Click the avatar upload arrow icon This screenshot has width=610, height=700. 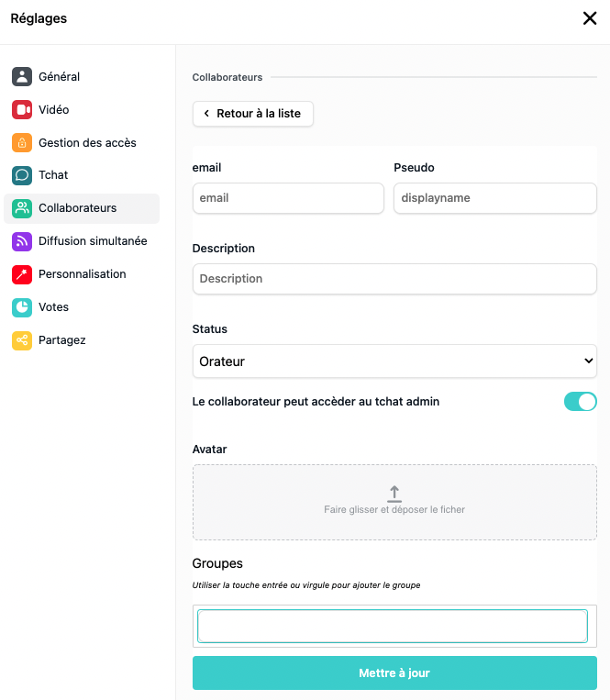[x=394, y=494]
